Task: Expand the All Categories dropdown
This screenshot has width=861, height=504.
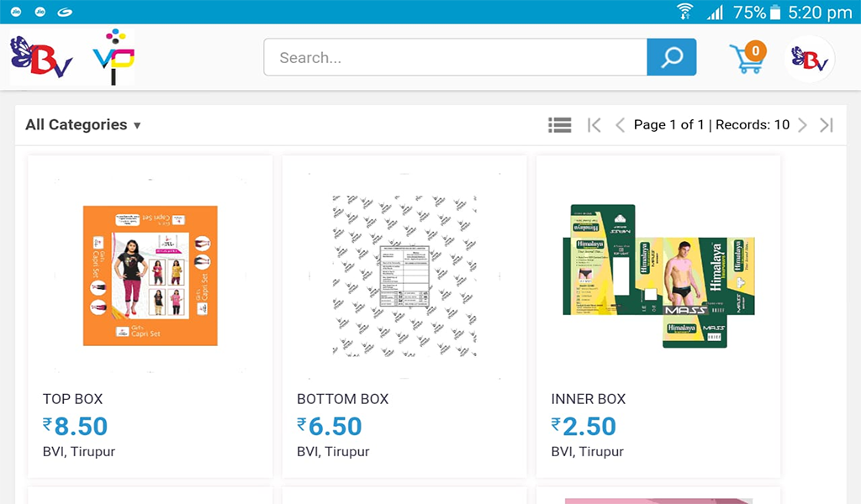Action: tap(83, 125)
